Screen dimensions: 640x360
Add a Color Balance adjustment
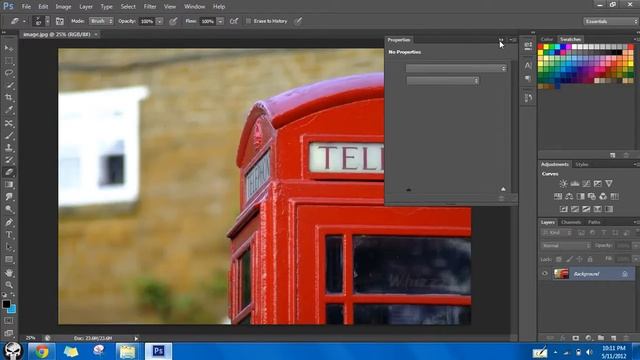pos(569,196)
